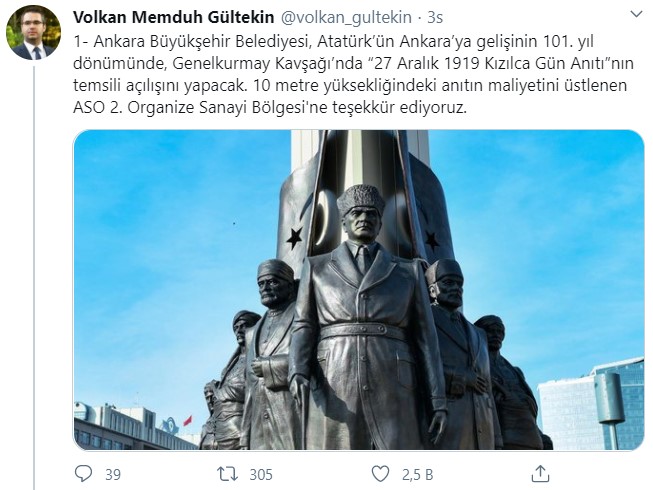
Task: Open the monument statue photo
Action: click(359, 290)
